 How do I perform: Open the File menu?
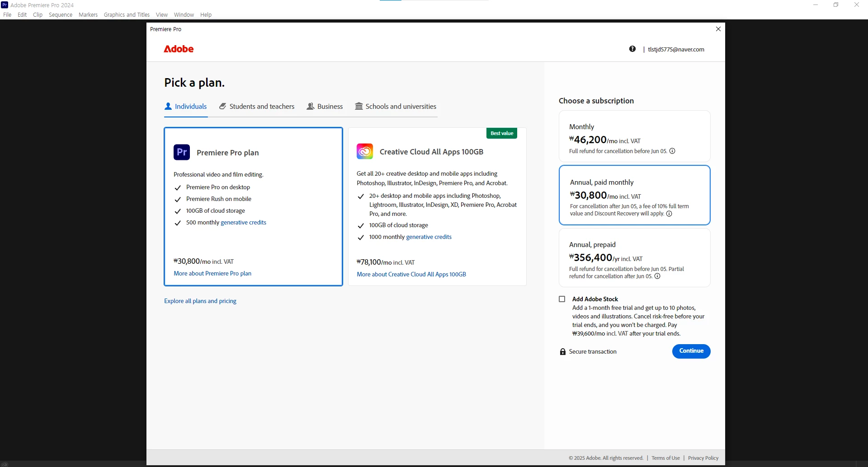pyautogui.click(x=7, y=14)
